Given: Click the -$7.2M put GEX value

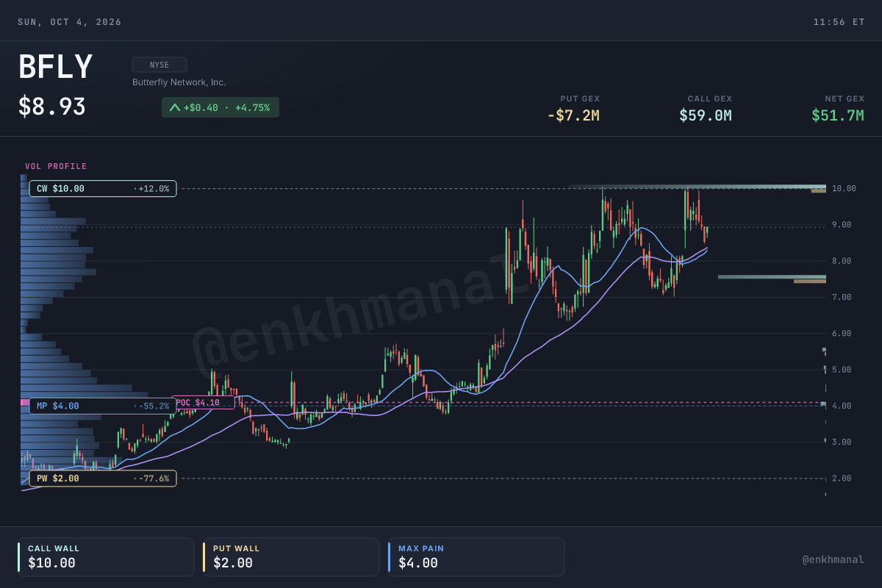Looking at the screenshot, I should point(573,115).
